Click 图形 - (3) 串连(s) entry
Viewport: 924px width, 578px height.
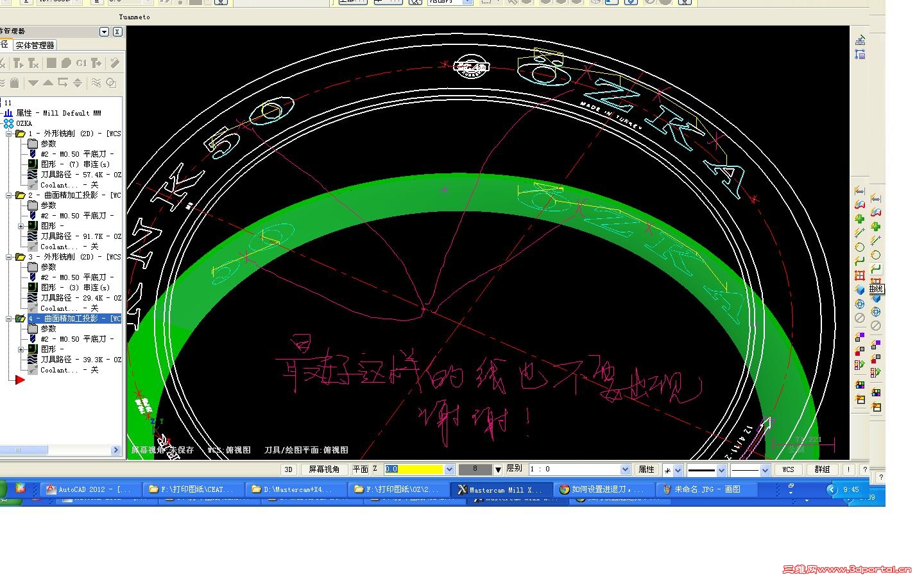pos(74,288)
